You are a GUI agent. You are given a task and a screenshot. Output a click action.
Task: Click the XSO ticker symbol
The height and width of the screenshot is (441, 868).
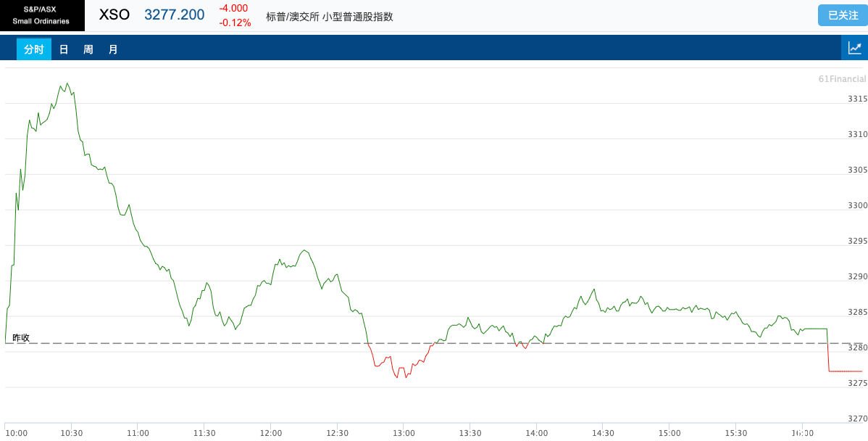114,15
